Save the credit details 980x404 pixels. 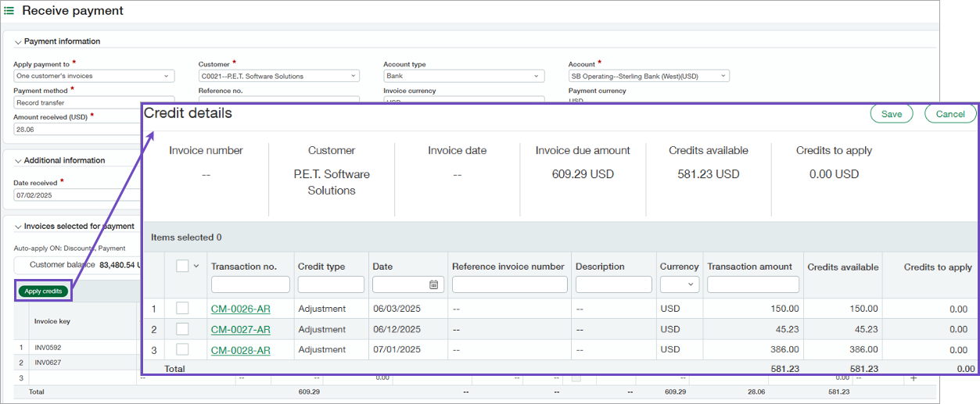pyautogui.click(x=892, y=114)
